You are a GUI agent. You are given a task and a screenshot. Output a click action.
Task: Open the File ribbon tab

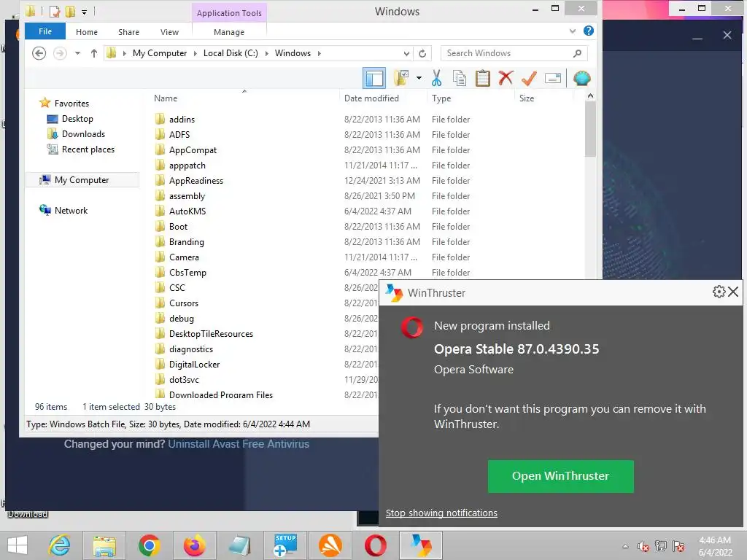pyautogui.click(x=45, y=31)
